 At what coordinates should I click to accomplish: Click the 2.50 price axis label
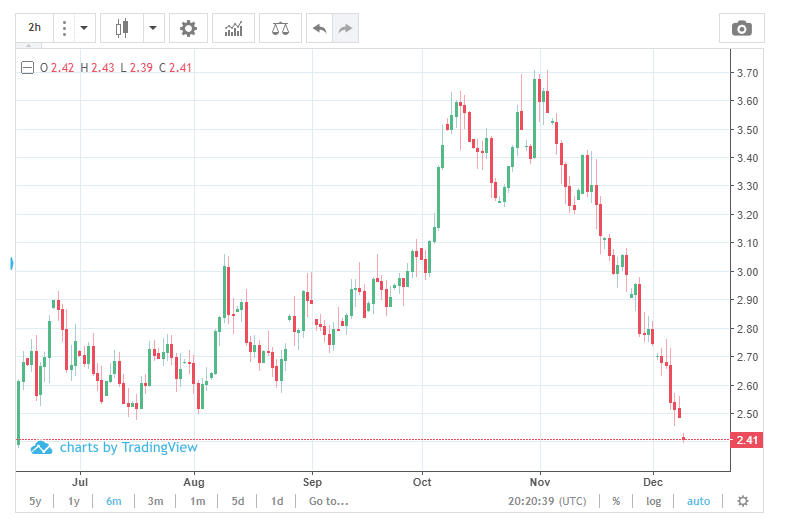click(x=747, y=414)
